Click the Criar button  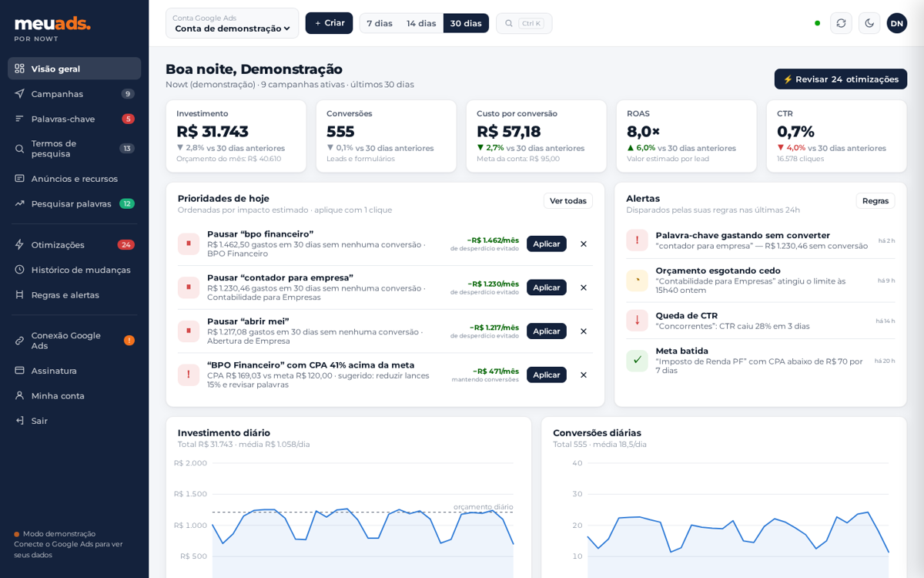(x=329, y=23)
